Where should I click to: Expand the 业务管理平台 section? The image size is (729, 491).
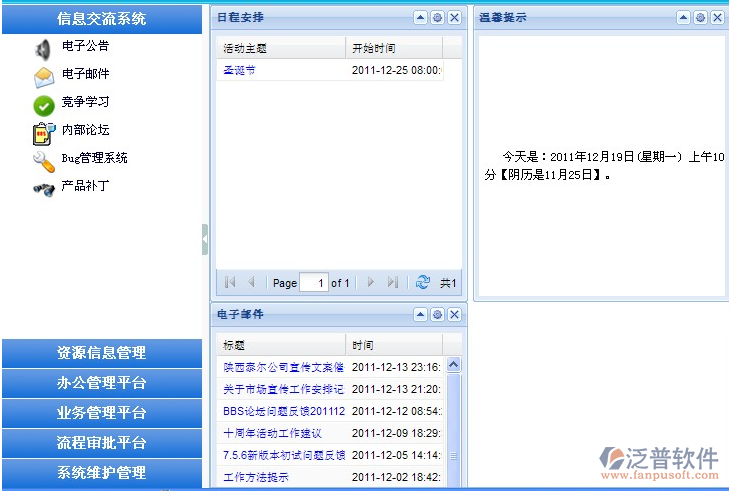(102, 413)
